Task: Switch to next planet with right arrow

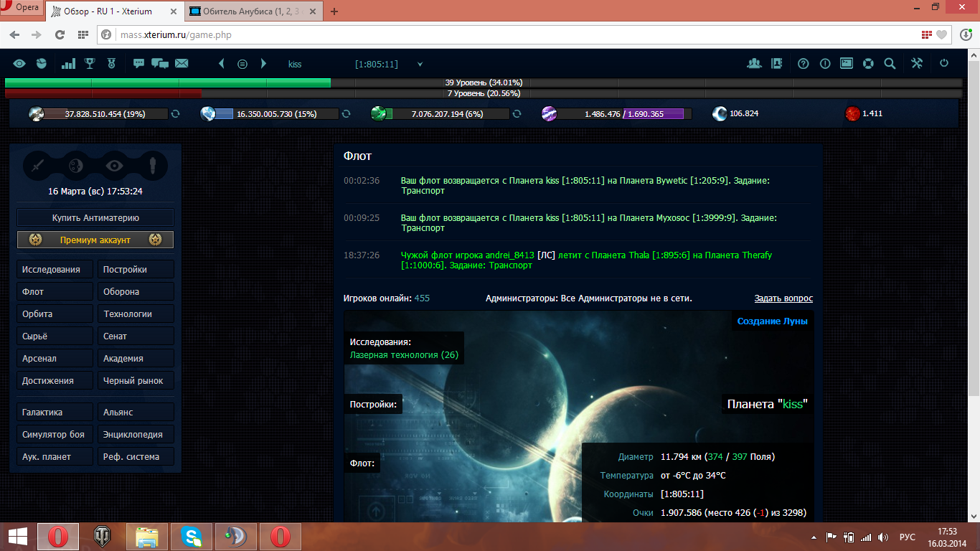Action: (x=263, y=64)
